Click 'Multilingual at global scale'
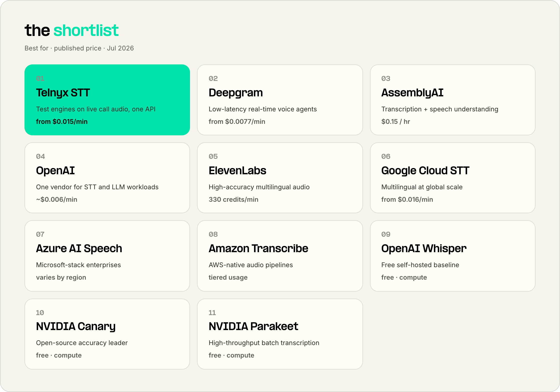Viewport: 560px width, 392px height. coord(422,187)
